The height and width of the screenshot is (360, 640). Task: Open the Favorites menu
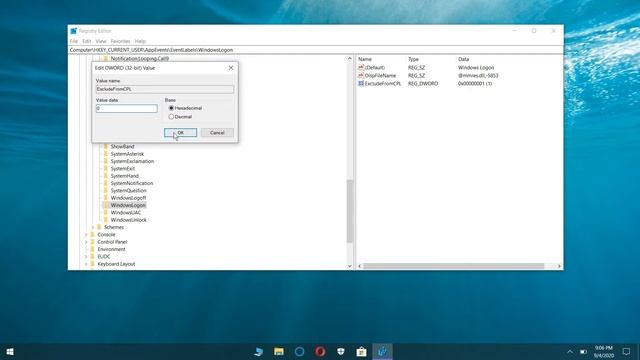click(120, 41)
